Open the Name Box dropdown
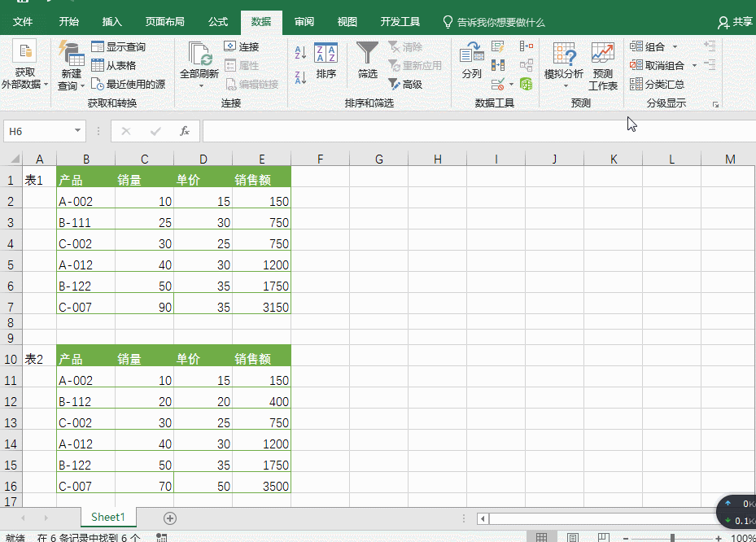The image size is (756, 542). click(x=77, y=131)
